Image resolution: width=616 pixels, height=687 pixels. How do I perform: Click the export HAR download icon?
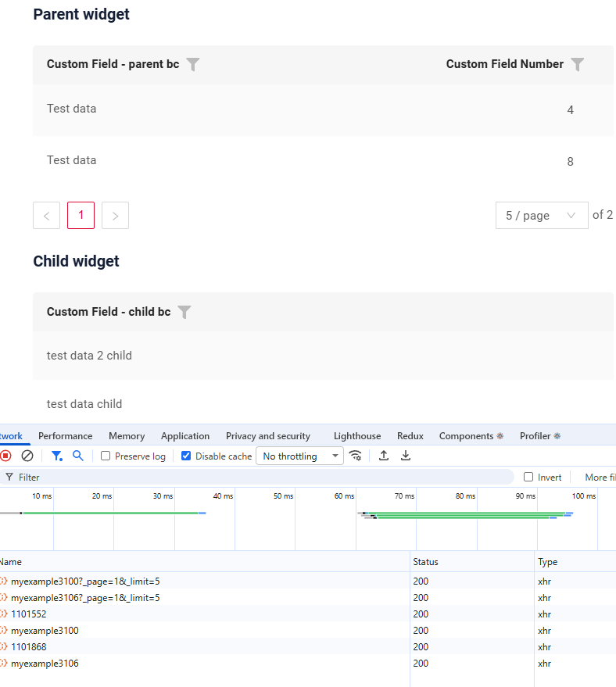click(406, 456)
